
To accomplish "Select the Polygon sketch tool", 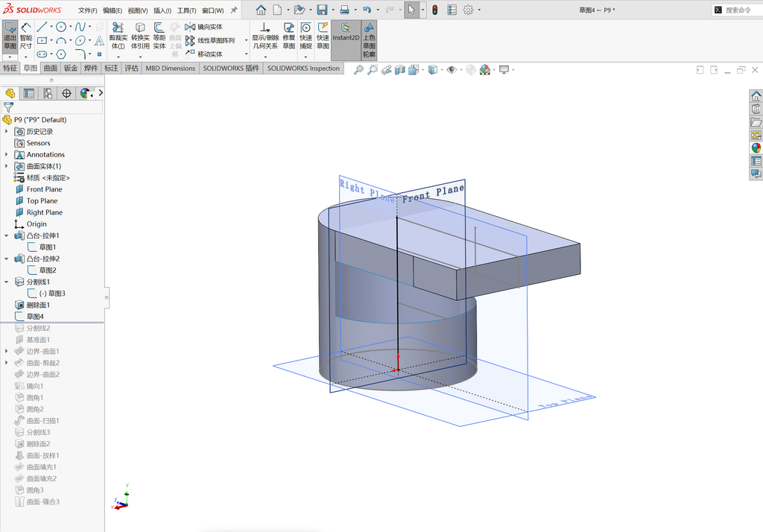I will click(x=61, y=54).
